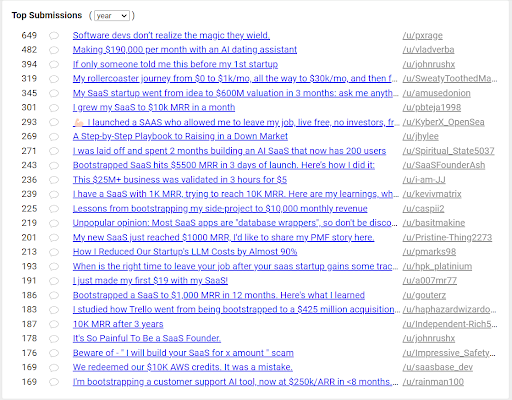
Task: Click comment bubble icon beside score 394
Action: (54, 64)
